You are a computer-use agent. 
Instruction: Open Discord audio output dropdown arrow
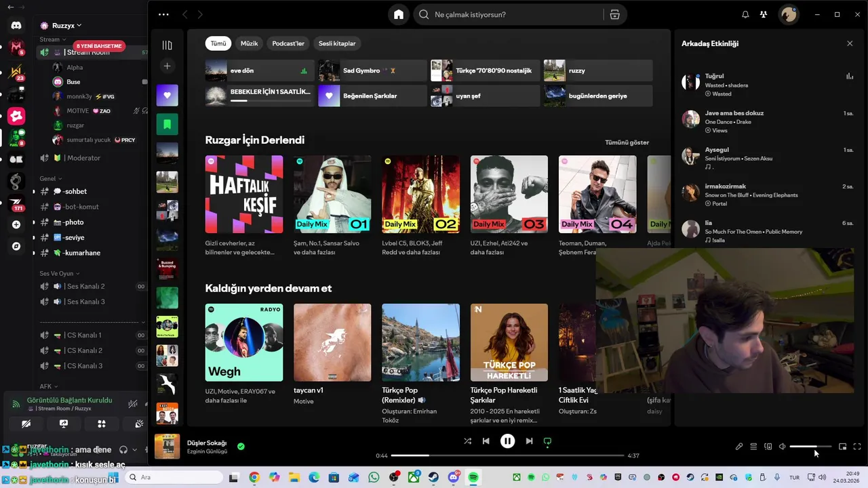pyautogui.click(x=134, y=449)
